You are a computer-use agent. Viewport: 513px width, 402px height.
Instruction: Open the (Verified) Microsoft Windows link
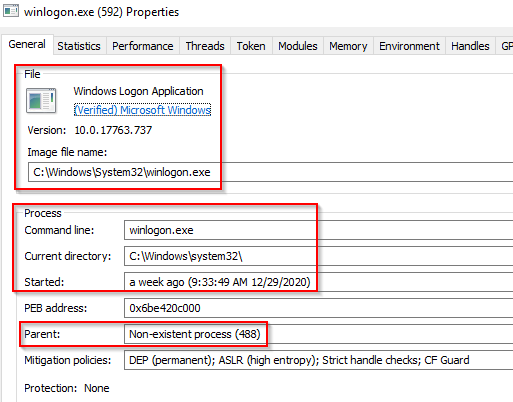(142, 110)
